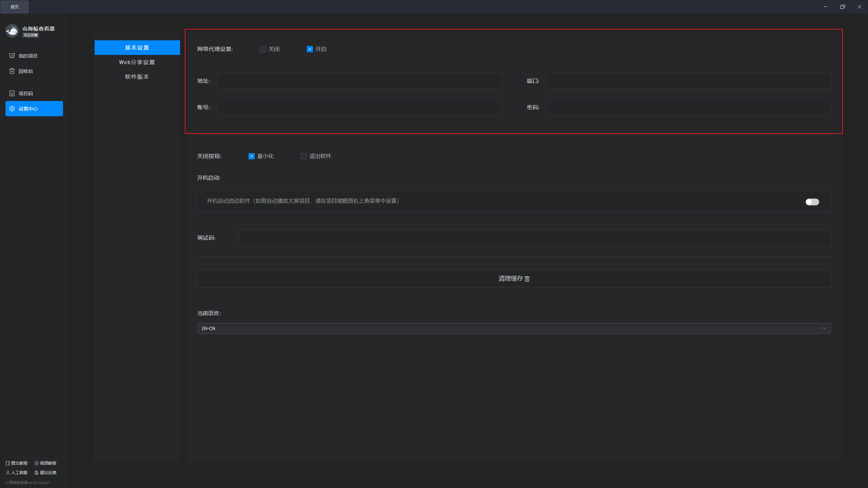Open the Recycle Bin trash icon
The image size is (868, 488).
(x=12, y=71)
